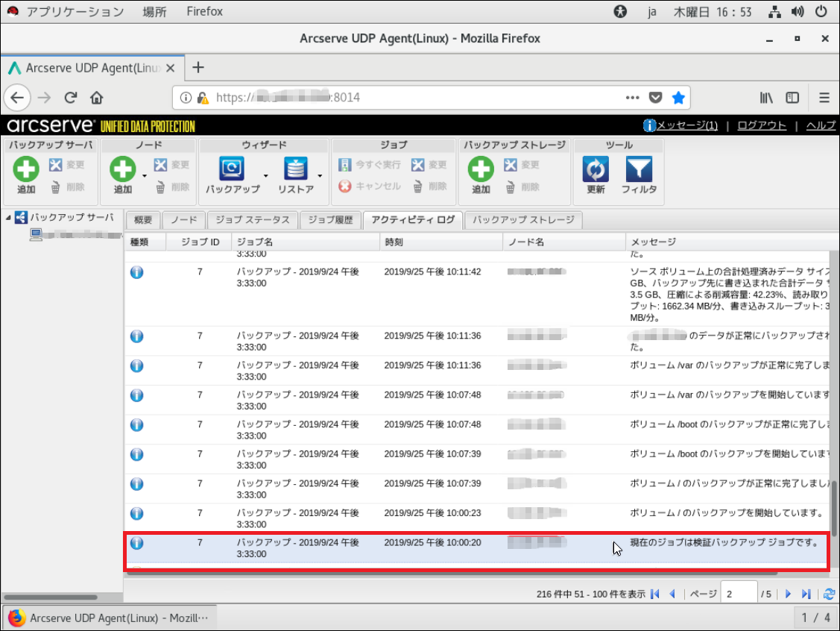The width and height of the screenshot is (840, 631).
Task: Click the Arcserve UDP Agent taskbar entry
Action: (x=110, y=618)
